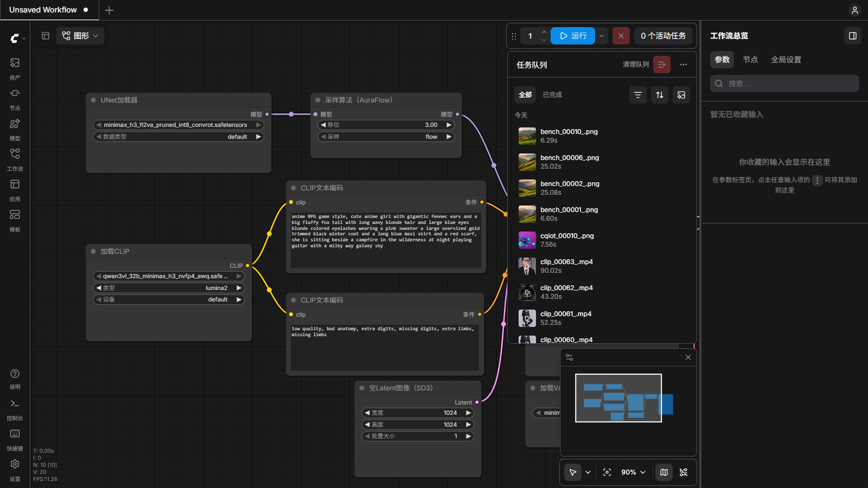Open the select tool mode dropdown arrow
Image resolution: width=868 pixels, height=488 pixels.
coord(588,472)
